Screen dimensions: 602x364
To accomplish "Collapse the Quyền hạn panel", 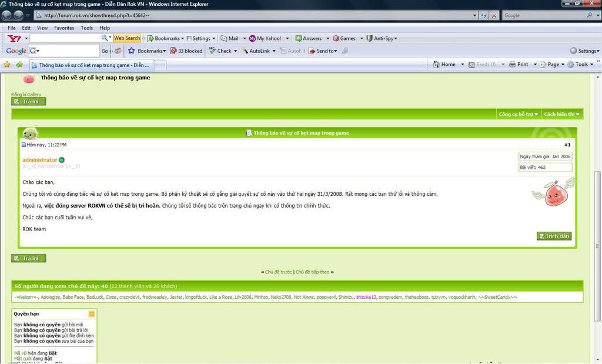I will (92, 314).
